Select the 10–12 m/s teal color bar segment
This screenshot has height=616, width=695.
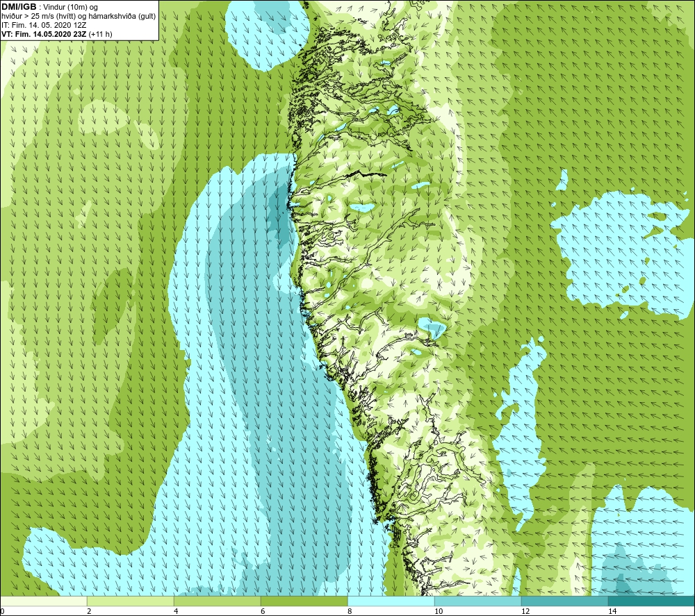pos(478,601)
